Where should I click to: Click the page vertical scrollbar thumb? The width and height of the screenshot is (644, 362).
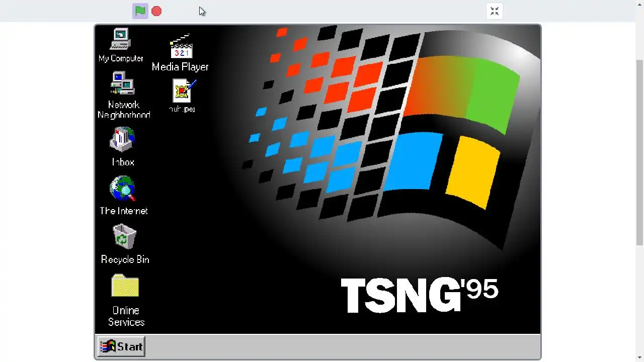(x=640, y=152)
